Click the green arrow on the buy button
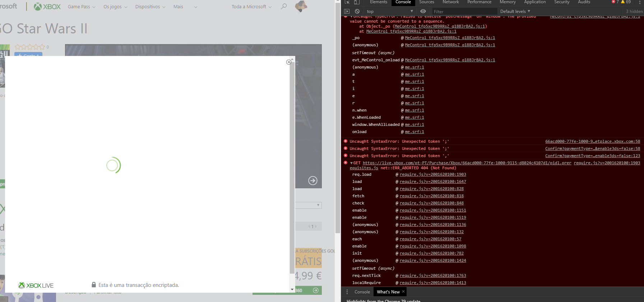The height and width of the screenshot is (302, 644). (x=315, y=290)
